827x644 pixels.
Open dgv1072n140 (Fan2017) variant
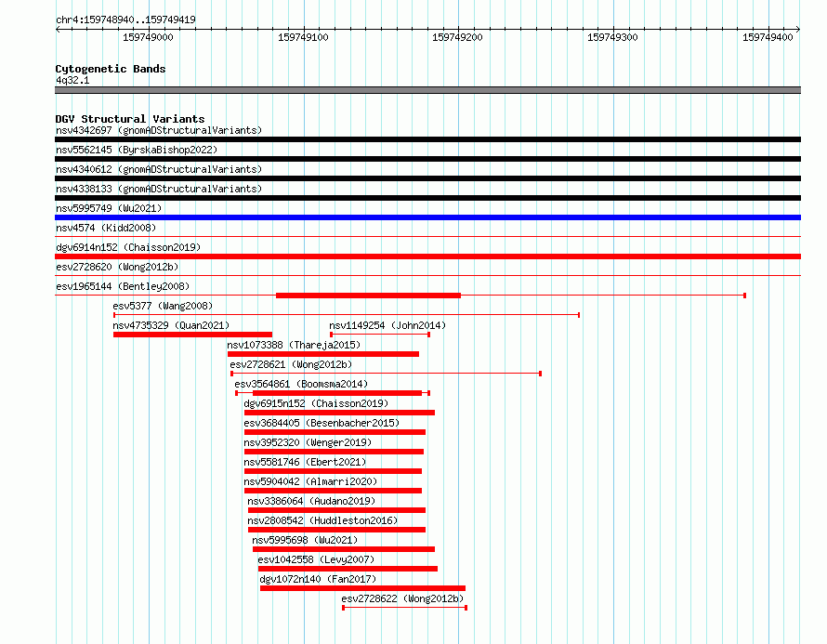pyautogui.click(x=318, y=579)
